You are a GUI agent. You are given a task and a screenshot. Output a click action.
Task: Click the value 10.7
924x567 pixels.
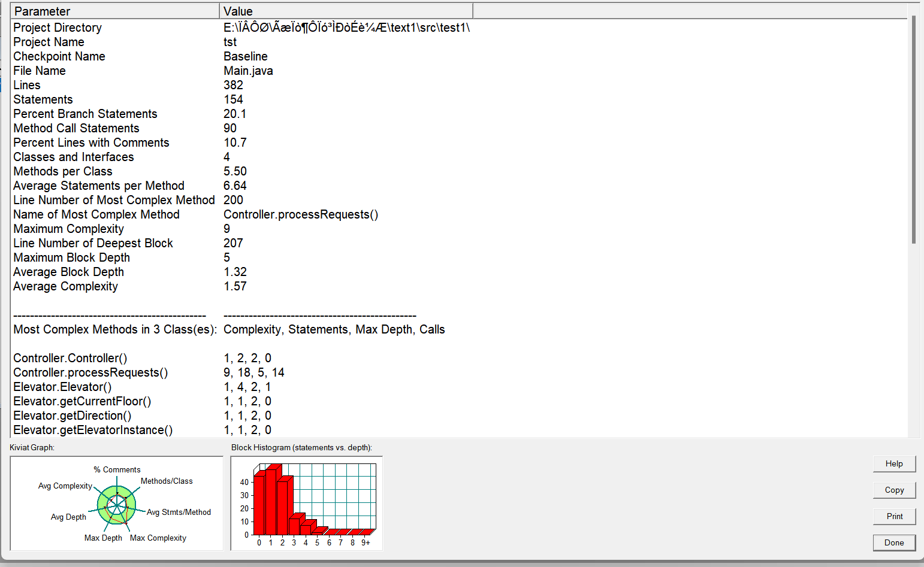(x=235, y=142)
